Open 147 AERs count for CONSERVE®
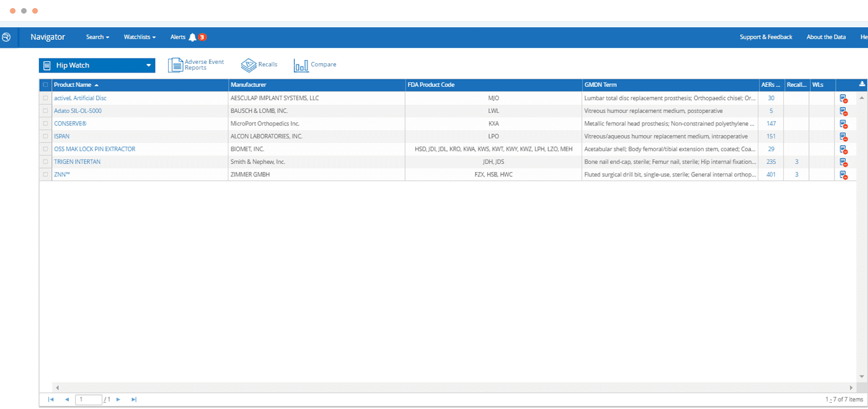The height and width of the screenshot is (409, 868). [x=771, y=124]
